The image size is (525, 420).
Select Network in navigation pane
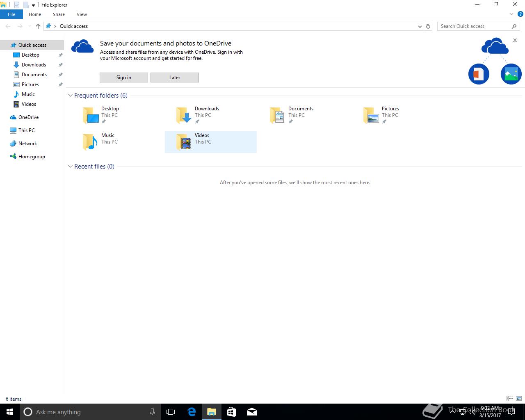tap(27, 144)
